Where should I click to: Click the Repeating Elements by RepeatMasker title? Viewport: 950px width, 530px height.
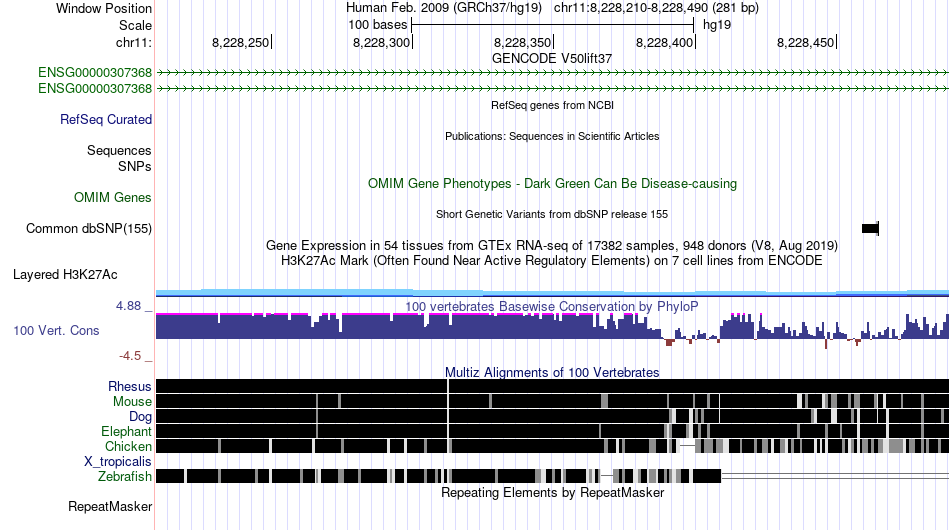coord(553,492)
